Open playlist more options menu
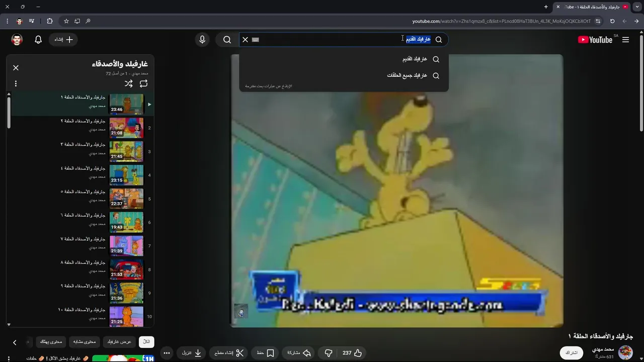The height and width of the screenshot is (362, 644). point(16,83)
